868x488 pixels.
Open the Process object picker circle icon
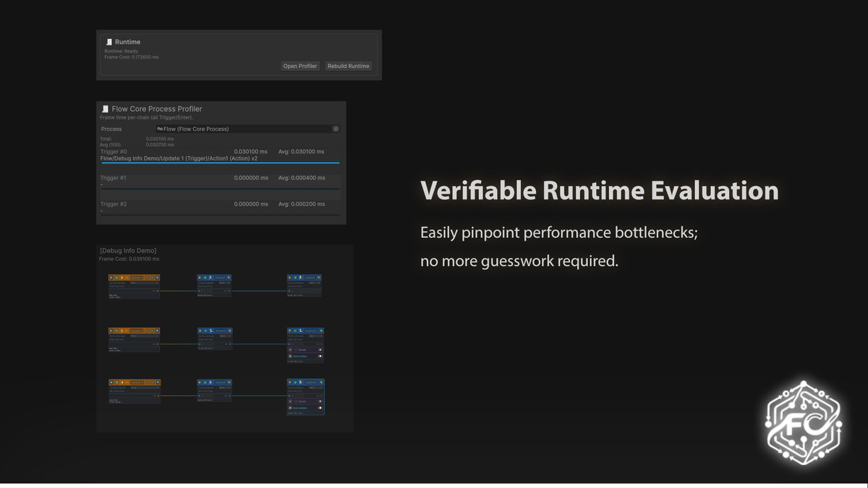pos(336,129)
